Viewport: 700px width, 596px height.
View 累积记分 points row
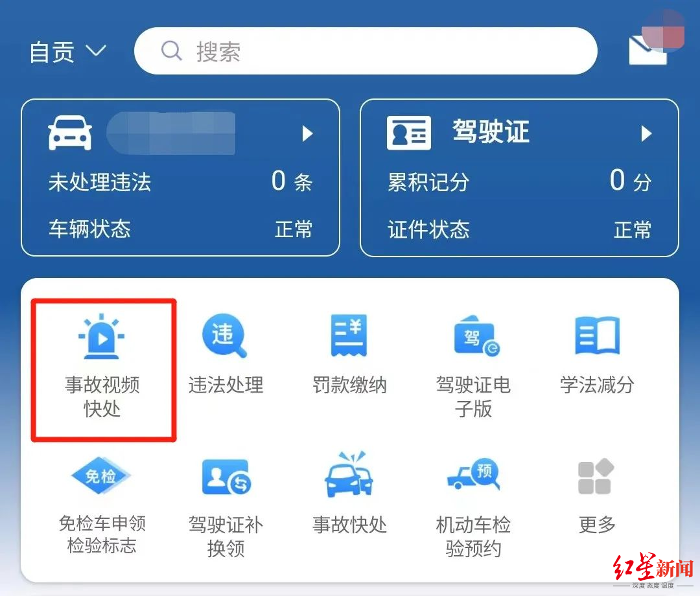pyautogui.click(x=519, y=181)
